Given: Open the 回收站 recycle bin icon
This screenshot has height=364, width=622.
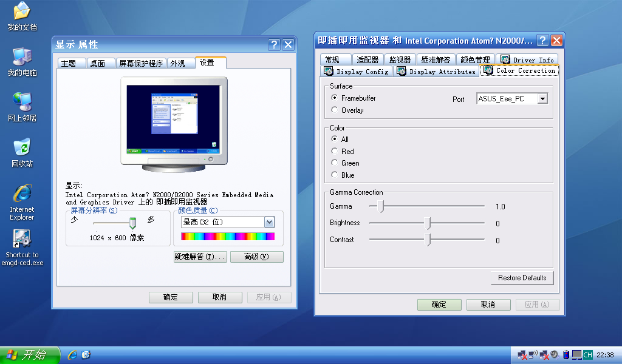Looking at the screenshot, I should pyautogui.click(x=22, y=148).
